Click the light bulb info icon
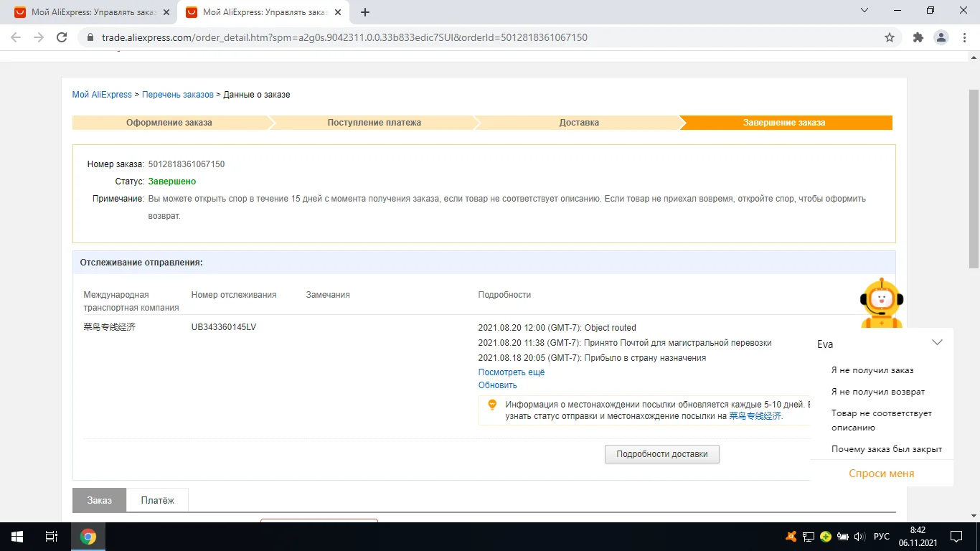Image resolution: width=980 pixels, height=551 pixels. click(492, 405)
